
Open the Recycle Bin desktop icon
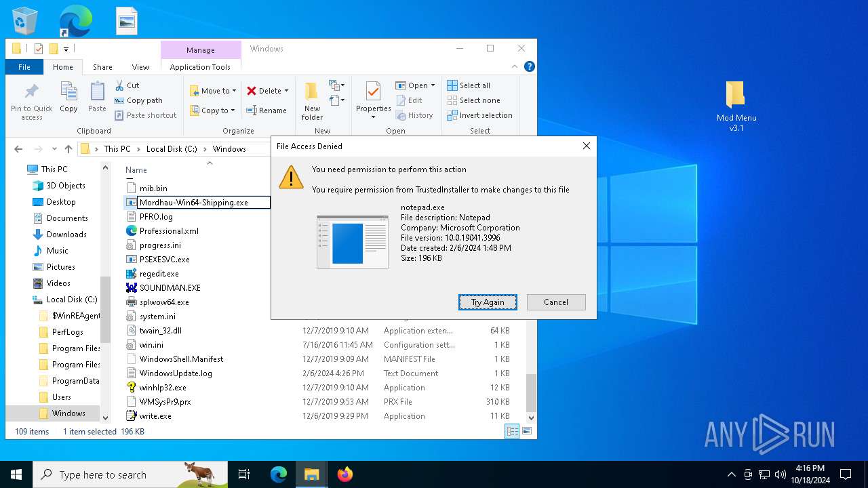[x=25, y=21]
